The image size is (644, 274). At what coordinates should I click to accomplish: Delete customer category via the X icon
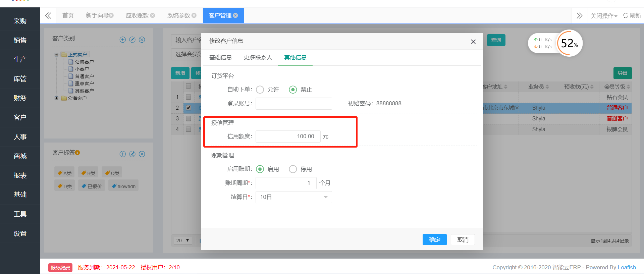pos(142,40)
